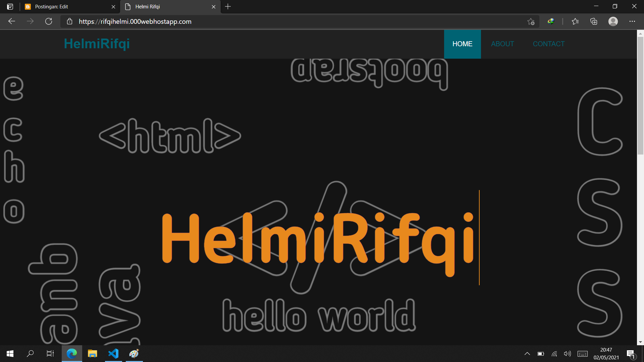
Task: Go to the ABOUT page
Action: pyautogui.click(x=502, y=44)
